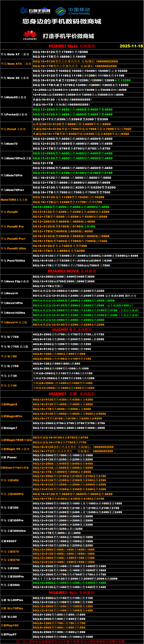Select the date 2025-11-18 in the header
Image resolution: width=144 pixels, height=644 pixels.
(131, 46)
